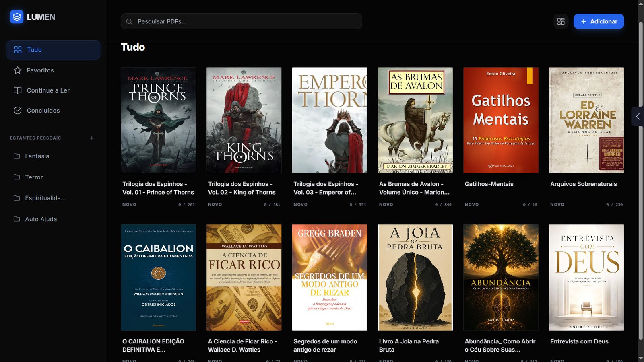The width and height of the screenshot is (644, 362).
Task: Click NOVO badge under Arquivos Sobrenaturais
Action: pyautogui.click(x=557, y=204)
